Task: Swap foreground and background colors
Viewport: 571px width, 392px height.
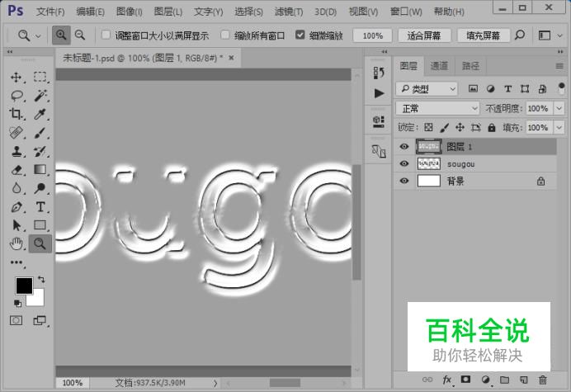Action: pos(41,280)
